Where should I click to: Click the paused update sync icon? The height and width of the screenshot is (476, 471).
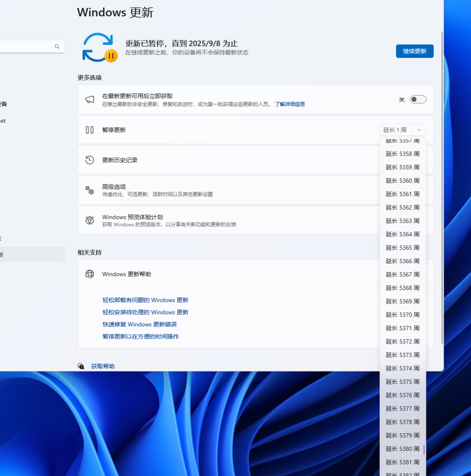click(100, 48)
